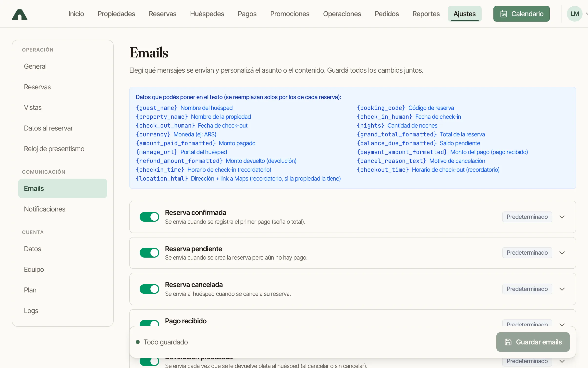Open Vistas in the sidebar
Viewport: 588px width, 368px height.
coord(63,107)
